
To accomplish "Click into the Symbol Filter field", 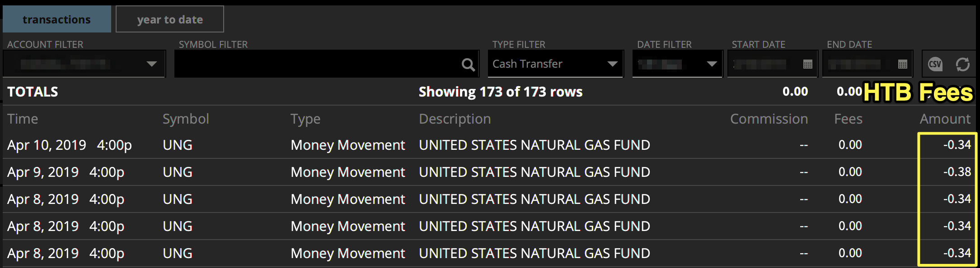I will (x=316, y=64).
